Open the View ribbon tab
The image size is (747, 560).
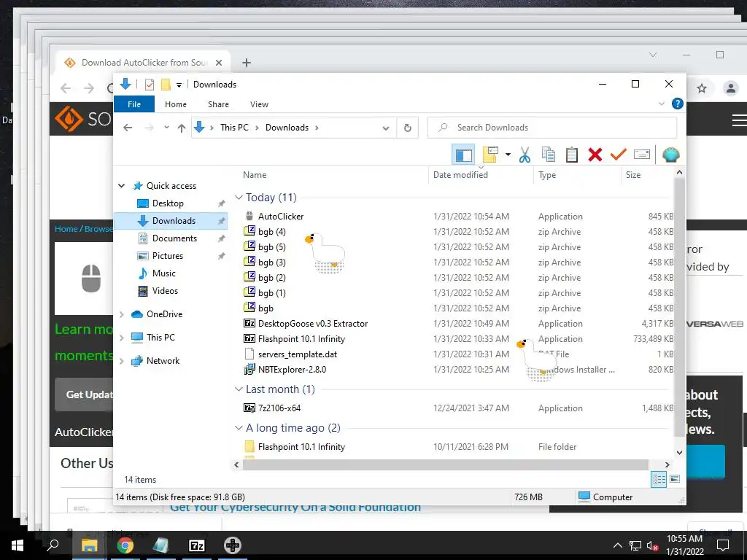click(x=259, y=104)
